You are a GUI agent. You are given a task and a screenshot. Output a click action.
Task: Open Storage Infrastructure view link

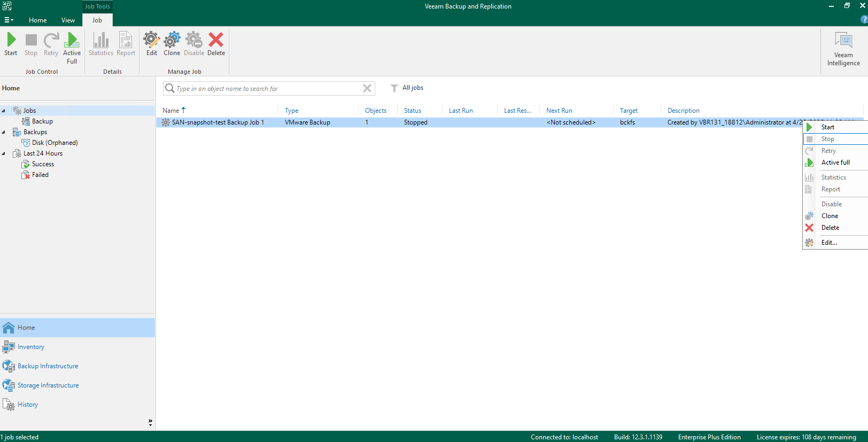point(48,385)
